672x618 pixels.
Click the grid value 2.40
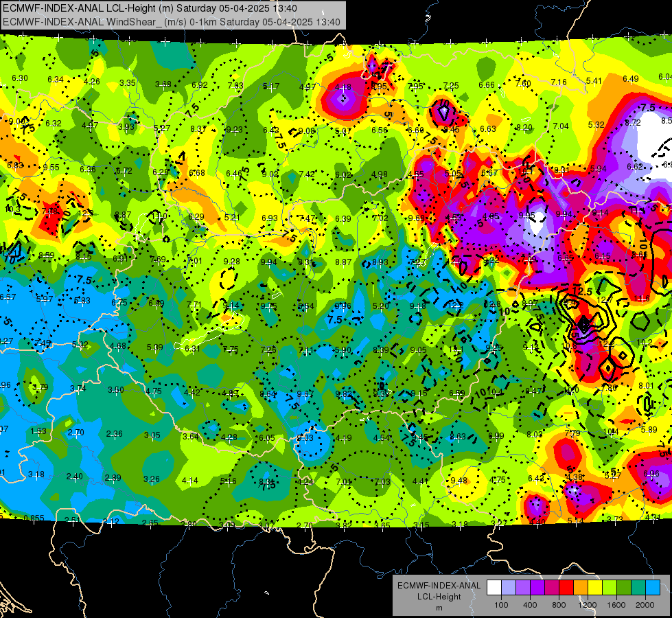(75, 477)
